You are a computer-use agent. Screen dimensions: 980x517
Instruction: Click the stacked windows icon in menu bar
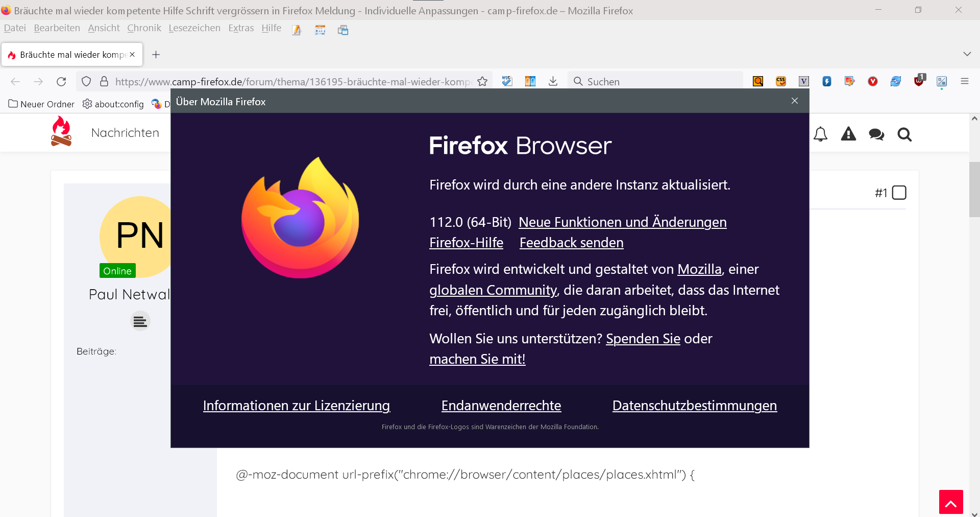point(343,30)
